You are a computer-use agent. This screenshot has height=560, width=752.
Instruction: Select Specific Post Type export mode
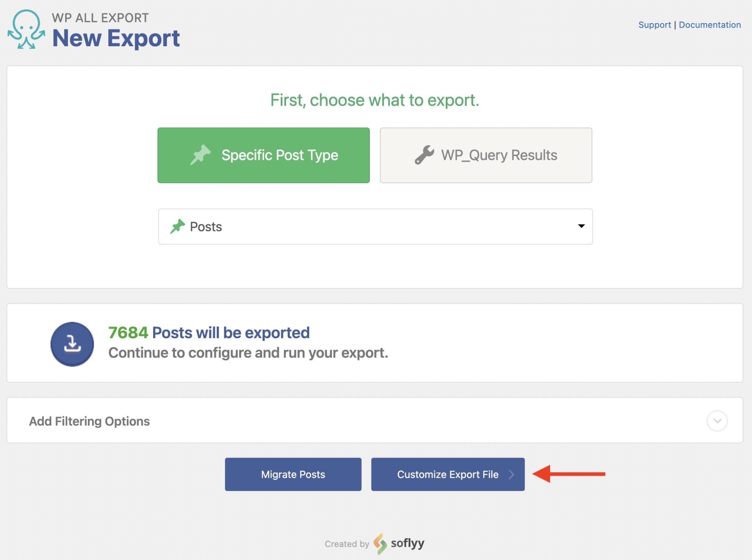click(263, 155)
